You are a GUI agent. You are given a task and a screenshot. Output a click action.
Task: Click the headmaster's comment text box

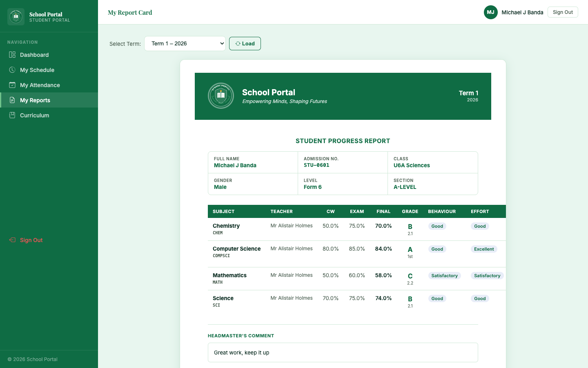(x=343, y=352)
